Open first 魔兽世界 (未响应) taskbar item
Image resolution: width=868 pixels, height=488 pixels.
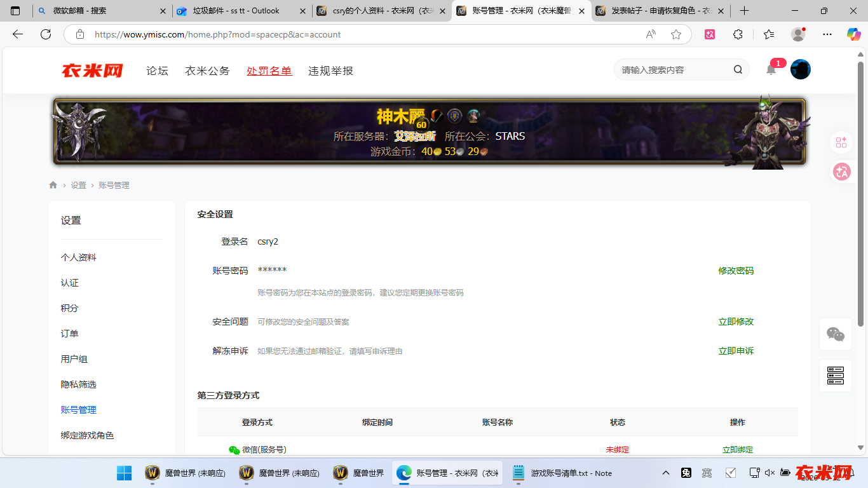pos(186,473)
